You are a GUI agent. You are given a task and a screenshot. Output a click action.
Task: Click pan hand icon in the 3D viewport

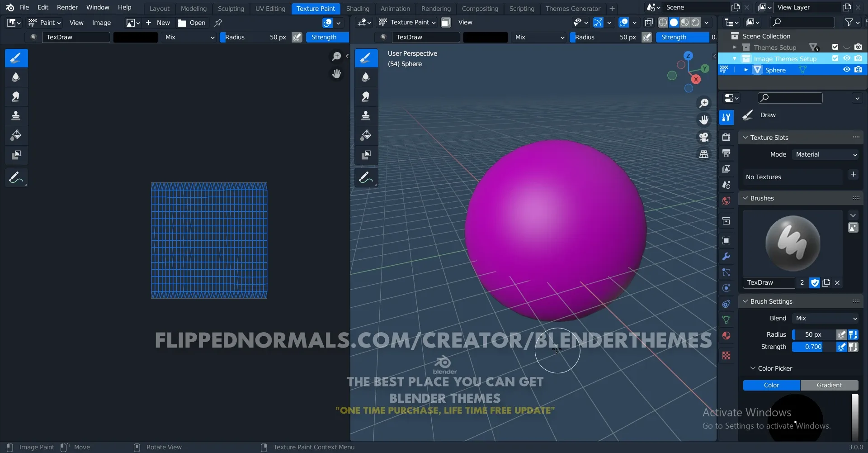click(x=704, y=120)
